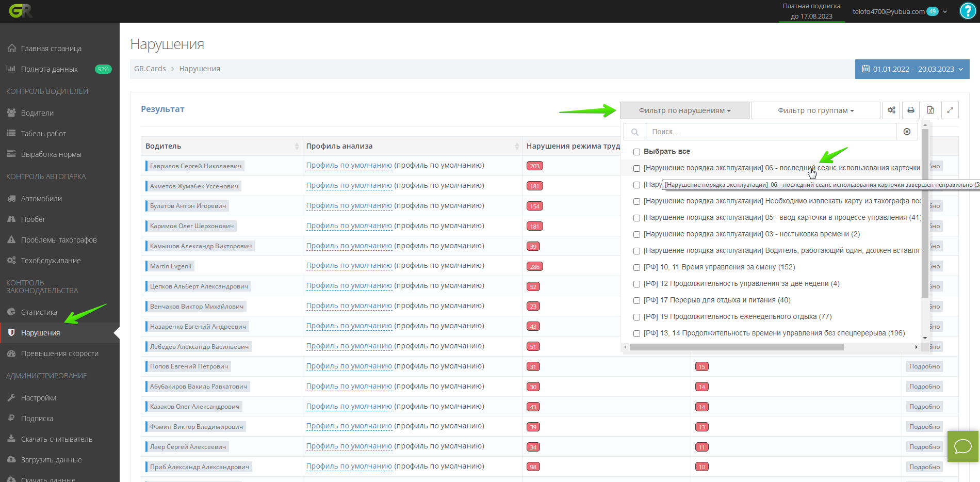Sort table by Водитель column

tap(221, 146)
